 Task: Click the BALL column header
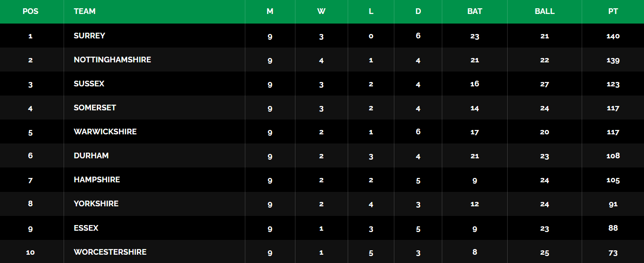point(545,11)
